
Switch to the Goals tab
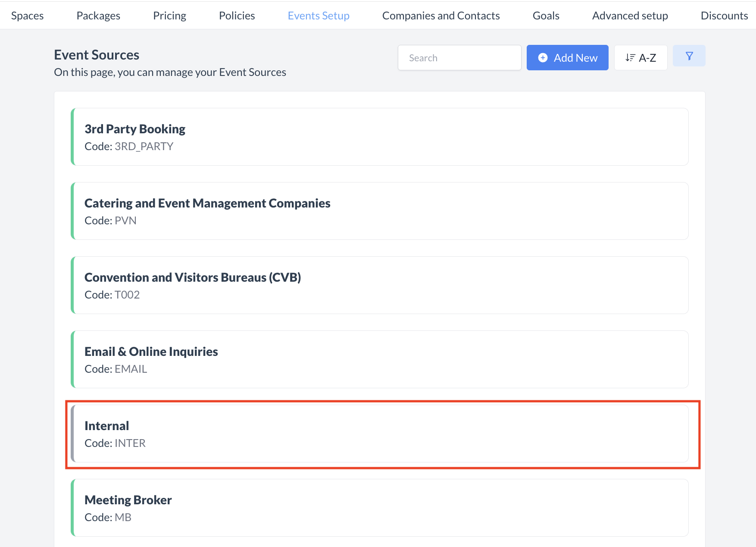[546, 16]
